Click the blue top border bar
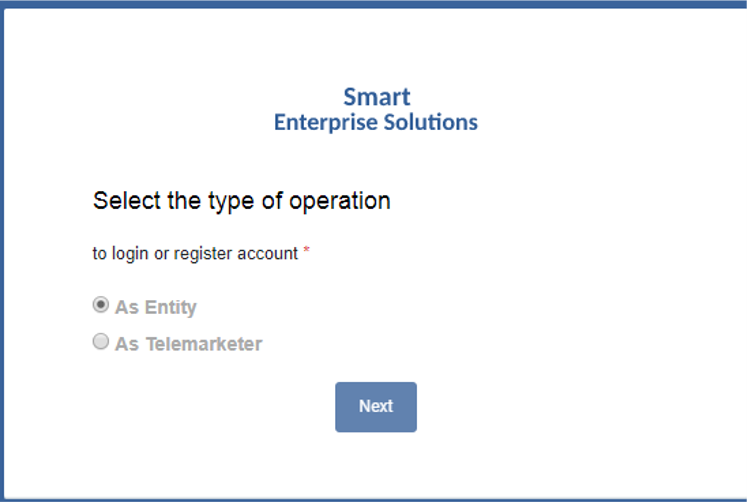The width and height of the screenshot is (747, 502). tap(373, 4)
